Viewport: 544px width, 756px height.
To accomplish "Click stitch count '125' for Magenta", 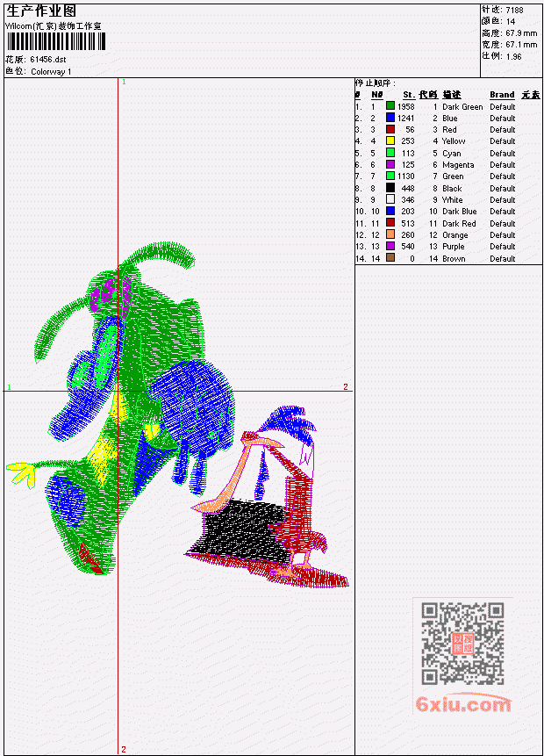I will click(408, 165).
